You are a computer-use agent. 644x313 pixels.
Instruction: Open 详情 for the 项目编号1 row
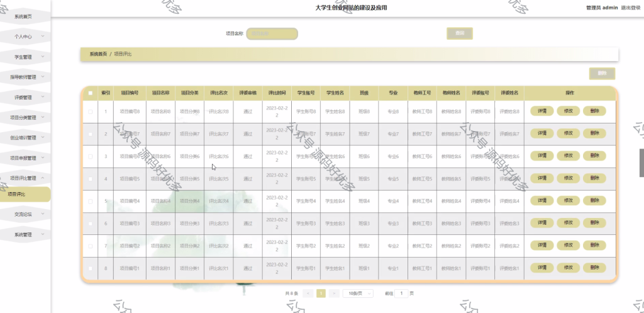click(542, 268)
